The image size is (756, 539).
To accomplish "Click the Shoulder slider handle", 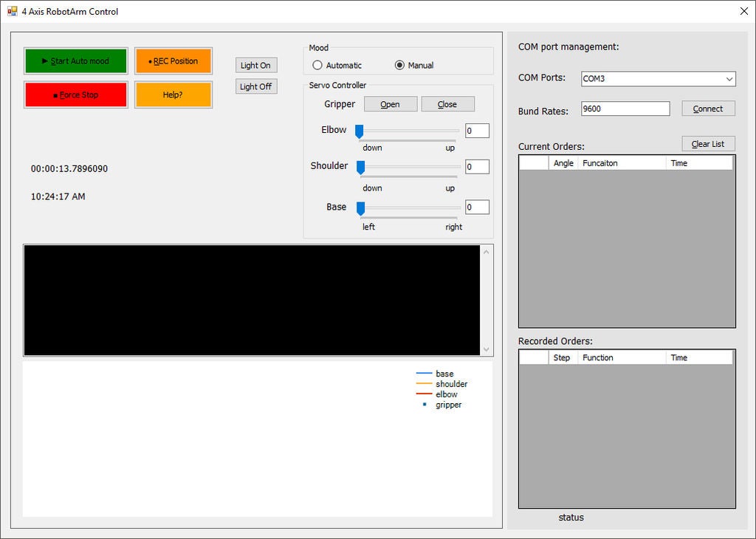I will tap(361, 168).
